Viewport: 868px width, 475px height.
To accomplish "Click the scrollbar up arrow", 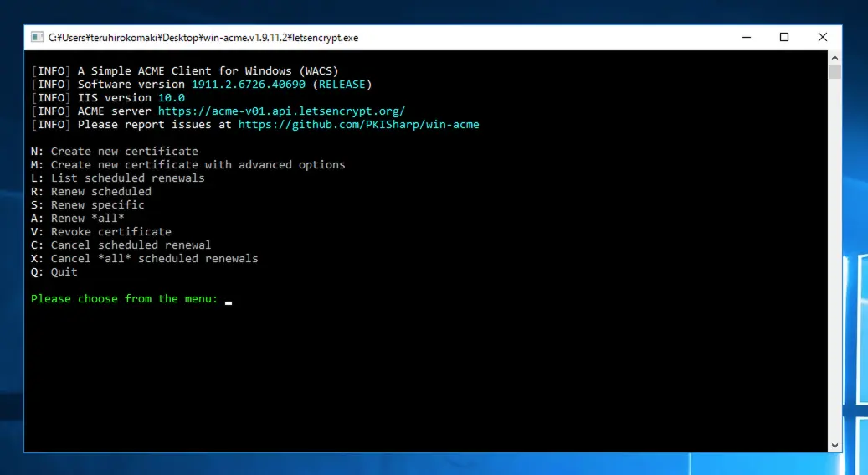I will (x=834, y=58).
